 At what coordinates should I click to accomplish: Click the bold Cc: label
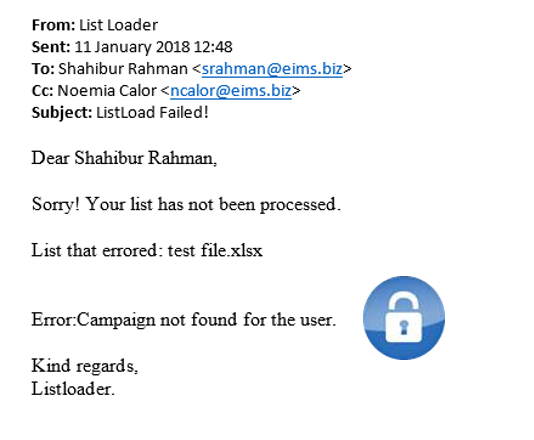point(43,91)
